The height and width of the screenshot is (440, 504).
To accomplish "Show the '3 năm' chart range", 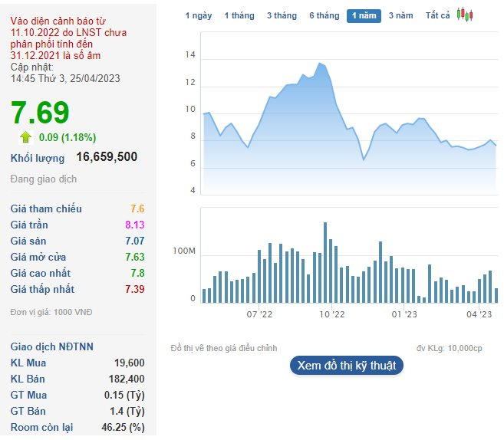I will [400, 16].
